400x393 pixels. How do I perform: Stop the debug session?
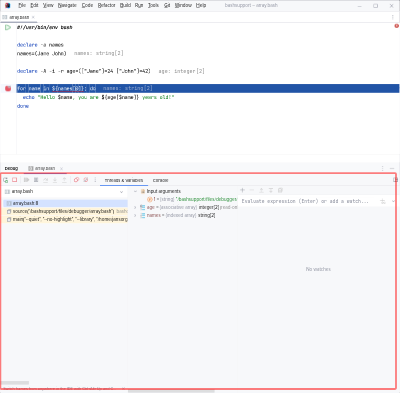click(15, 180)
